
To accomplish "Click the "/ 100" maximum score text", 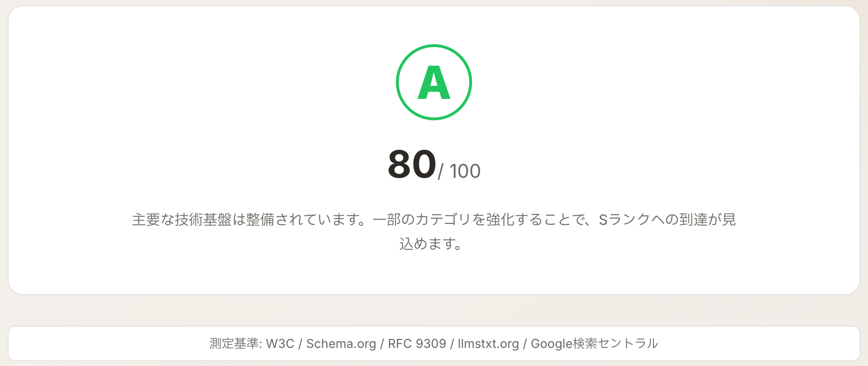I will coord(459,171).
